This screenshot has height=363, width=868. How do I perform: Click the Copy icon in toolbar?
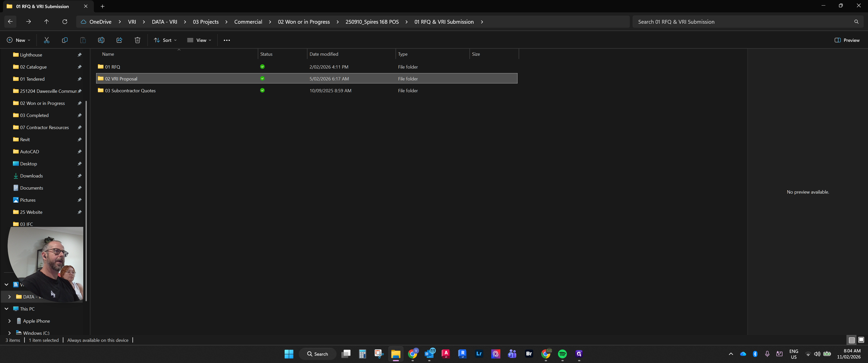(65, 40)
